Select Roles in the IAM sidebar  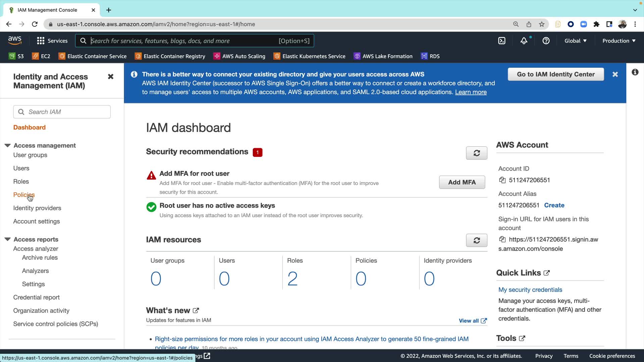(21, 181)
